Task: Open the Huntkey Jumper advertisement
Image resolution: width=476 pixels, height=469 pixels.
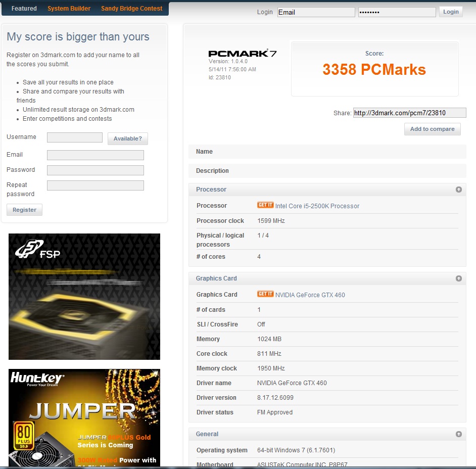Action: [84, 417]
